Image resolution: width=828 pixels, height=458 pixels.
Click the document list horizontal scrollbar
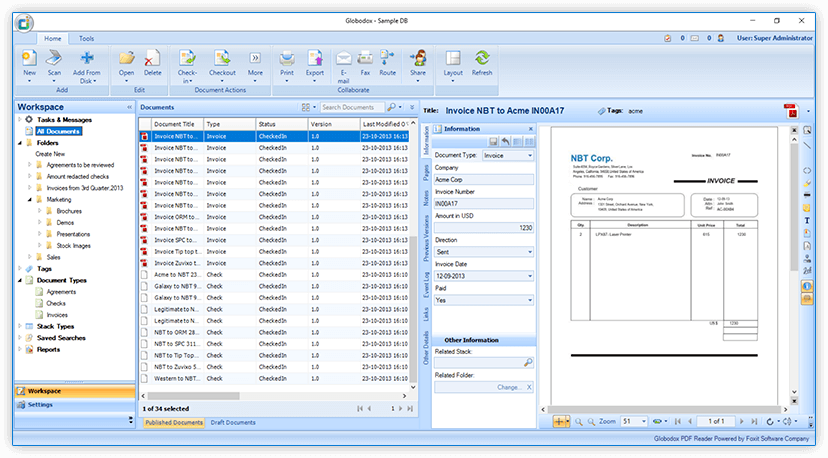[x=193, y=396]
